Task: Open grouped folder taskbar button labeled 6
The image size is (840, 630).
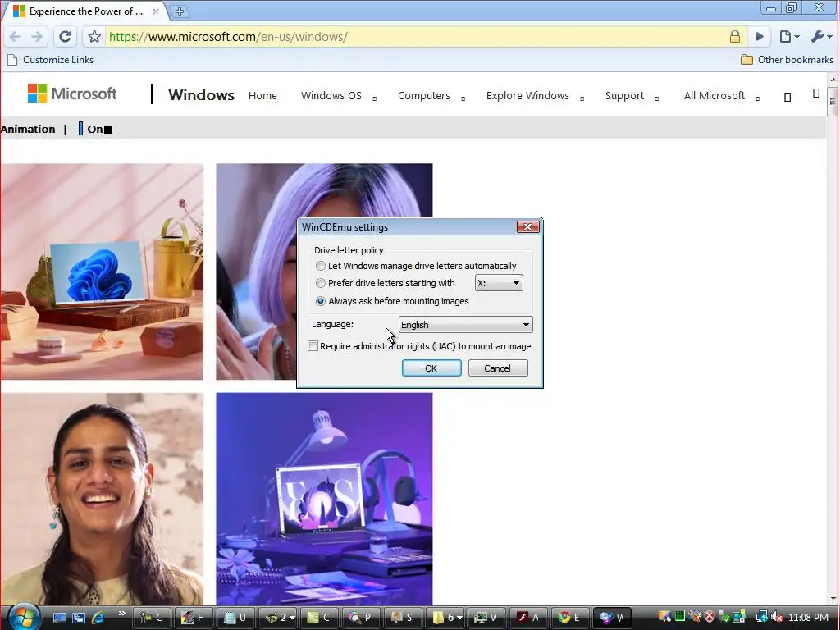Action: point(446,618)
